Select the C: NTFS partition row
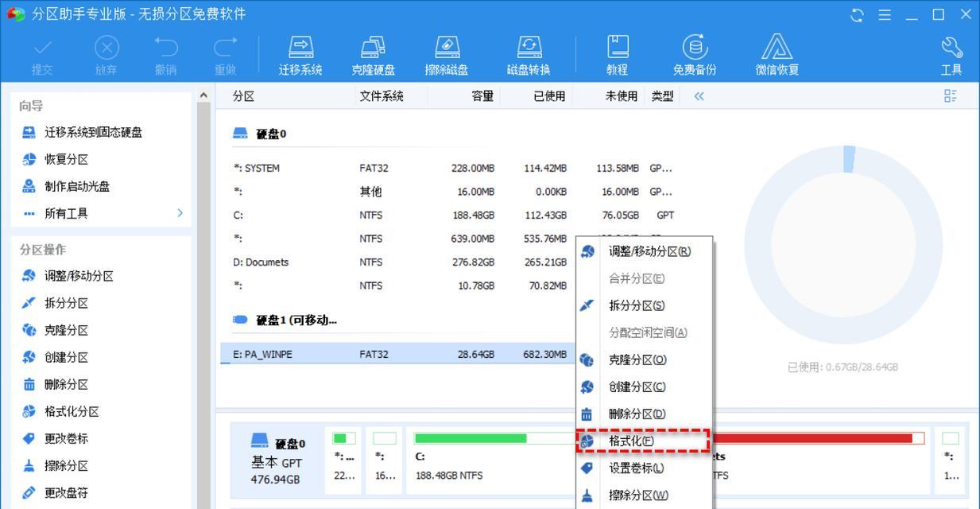The image size is (980, 509). pyautogui.click(x=453, y=215)
